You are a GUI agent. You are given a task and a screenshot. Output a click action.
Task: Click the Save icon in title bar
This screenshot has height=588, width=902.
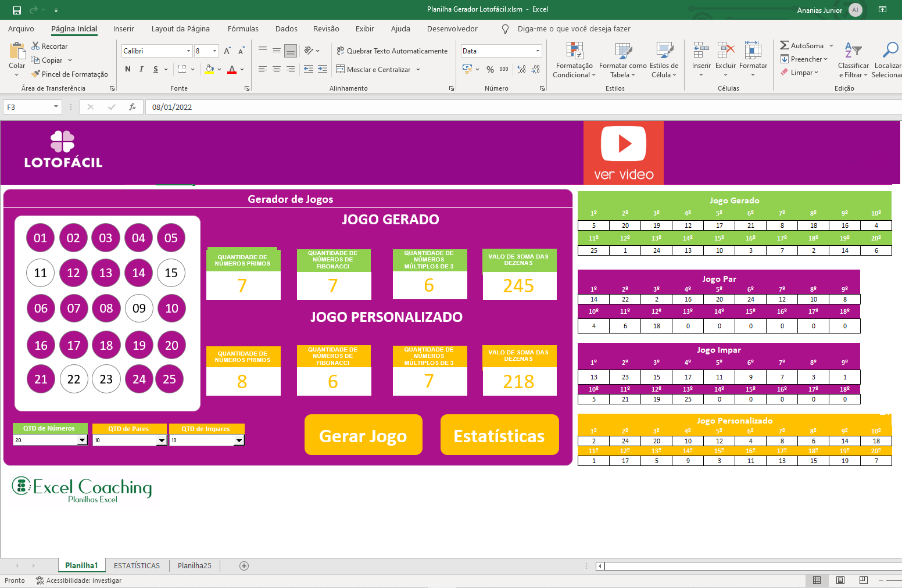[x=16, y=10]
